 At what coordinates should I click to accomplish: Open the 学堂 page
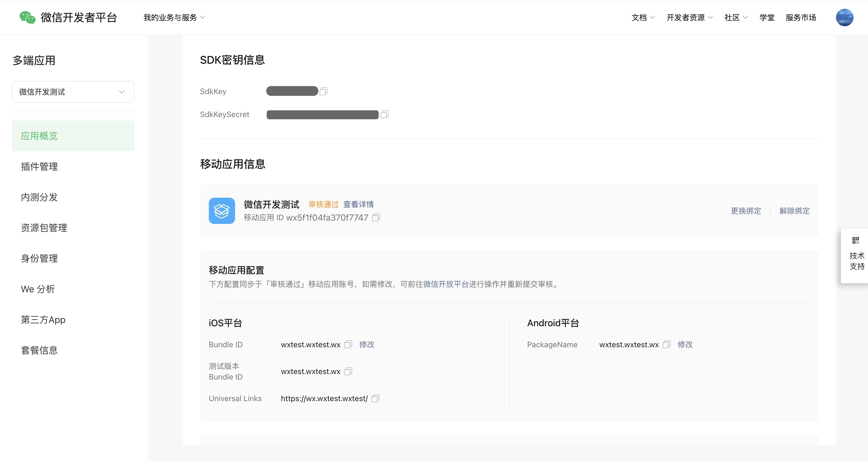pos(767,17)
